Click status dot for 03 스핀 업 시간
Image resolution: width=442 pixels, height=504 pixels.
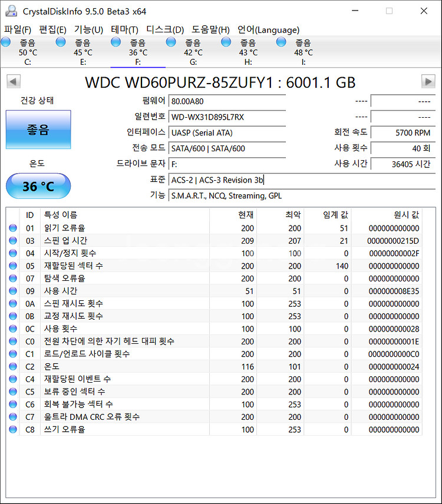pos(13,240)
